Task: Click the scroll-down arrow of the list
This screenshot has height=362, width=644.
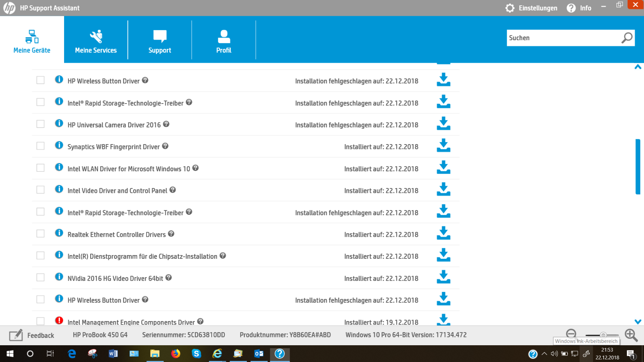Action: click(x=638, y=322)
